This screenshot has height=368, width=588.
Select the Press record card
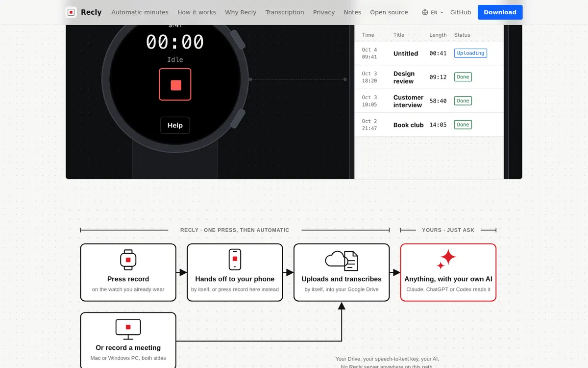pyautogui.click(x=128, y=272)
